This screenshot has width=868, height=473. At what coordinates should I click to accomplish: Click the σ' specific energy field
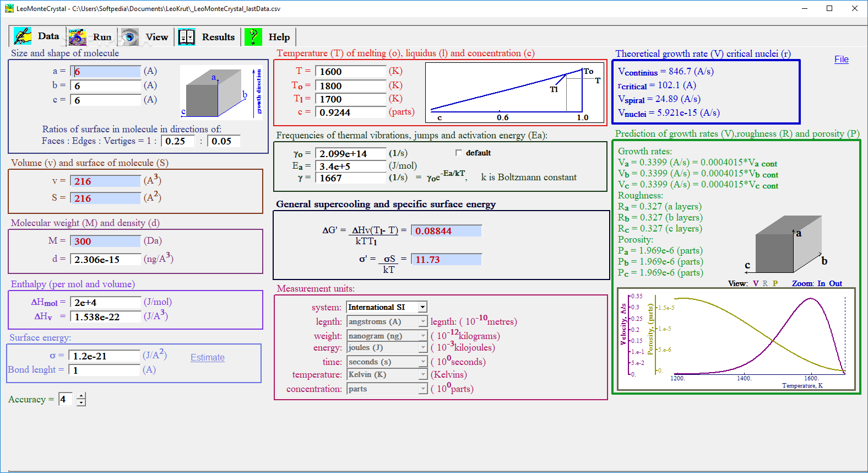coord(447,260)
